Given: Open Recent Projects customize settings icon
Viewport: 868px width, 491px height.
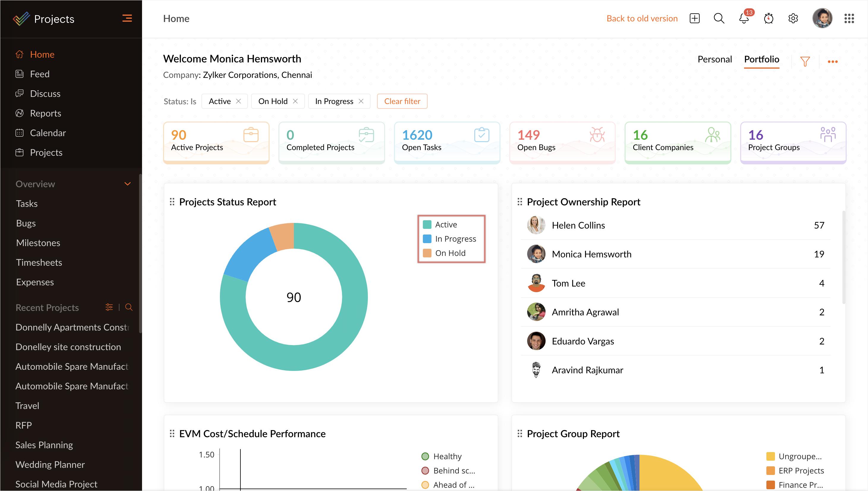Looking at the screenshot, I should click(x=109, y=307).
